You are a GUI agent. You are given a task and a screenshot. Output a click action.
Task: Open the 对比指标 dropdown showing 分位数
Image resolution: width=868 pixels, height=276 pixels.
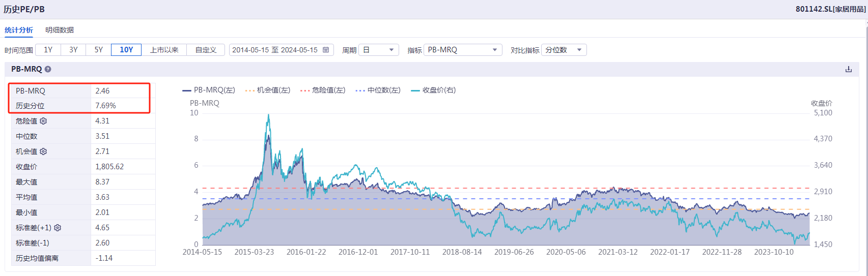pos(564,50)
